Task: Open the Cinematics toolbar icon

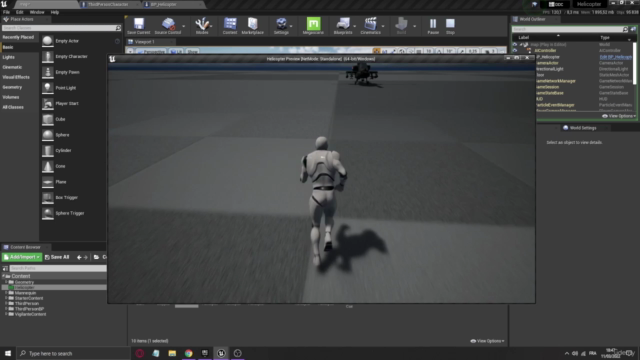Action: click(x=370, y=26)
